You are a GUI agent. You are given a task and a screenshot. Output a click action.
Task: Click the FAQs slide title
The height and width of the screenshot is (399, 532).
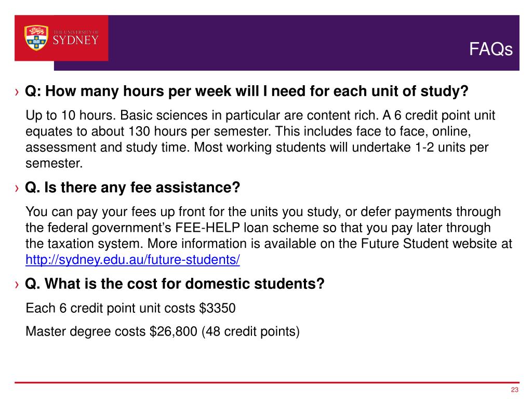(490, 49)
